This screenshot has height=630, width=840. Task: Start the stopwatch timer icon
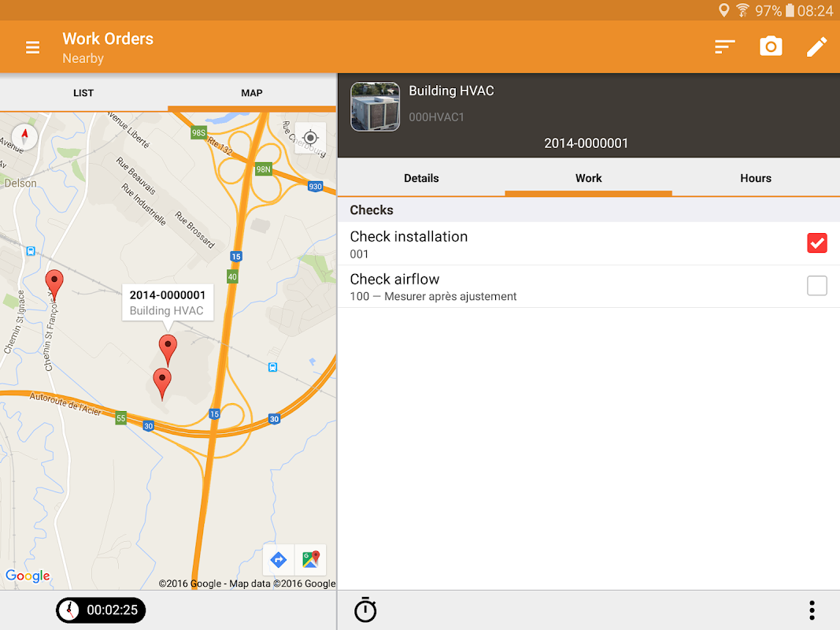click(x=365, y=610)
